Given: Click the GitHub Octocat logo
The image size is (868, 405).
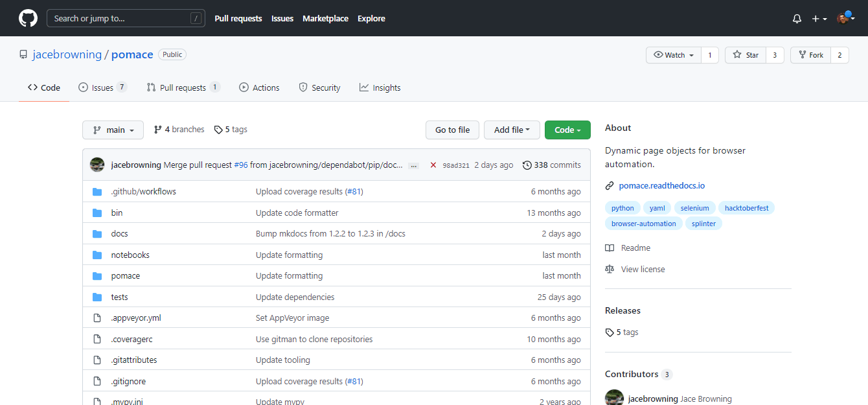Looking at the screenshot, I should coord(28,18).
